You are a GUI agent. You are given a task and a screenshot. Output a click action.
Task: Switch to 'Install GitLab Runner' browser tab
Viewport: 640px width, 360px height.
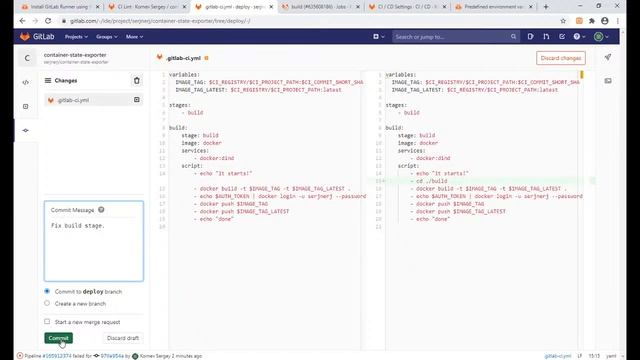(59, 7)
